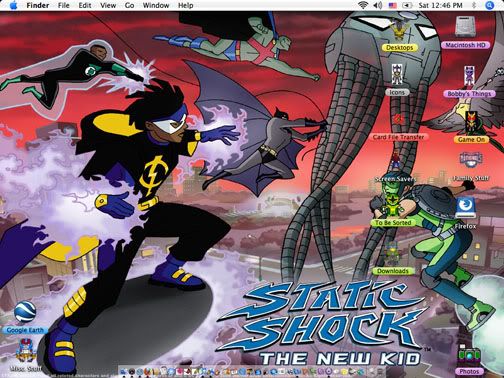This screenshot has height=378, width=504.
Task: Click the volume speaker menu icon
Action: 378,5
